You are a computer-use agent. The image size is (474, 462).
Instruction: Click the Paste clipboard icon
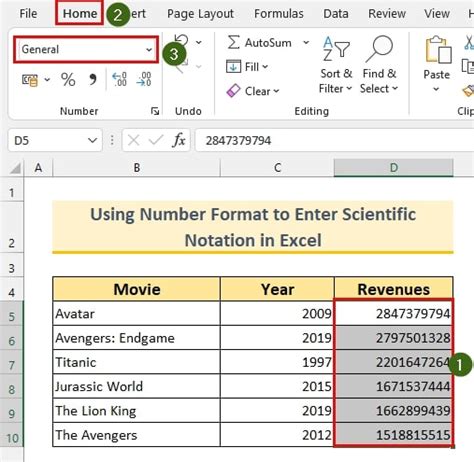pos(438,49)
